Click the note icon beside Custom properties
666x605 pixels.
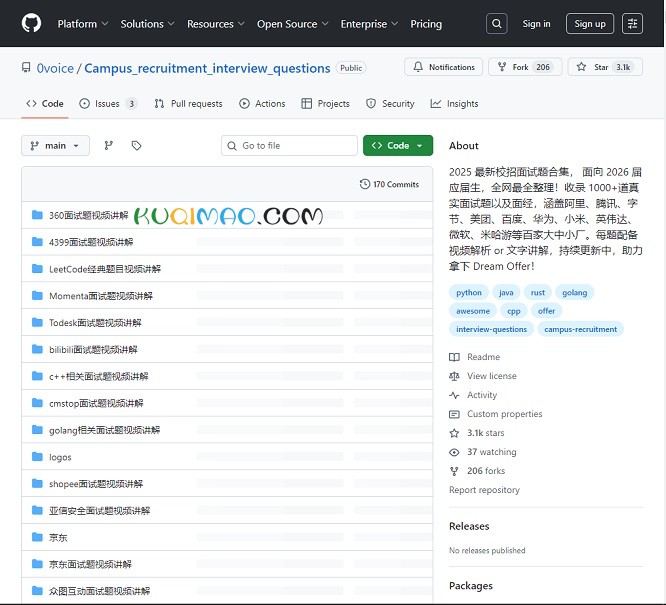point(454,414)
